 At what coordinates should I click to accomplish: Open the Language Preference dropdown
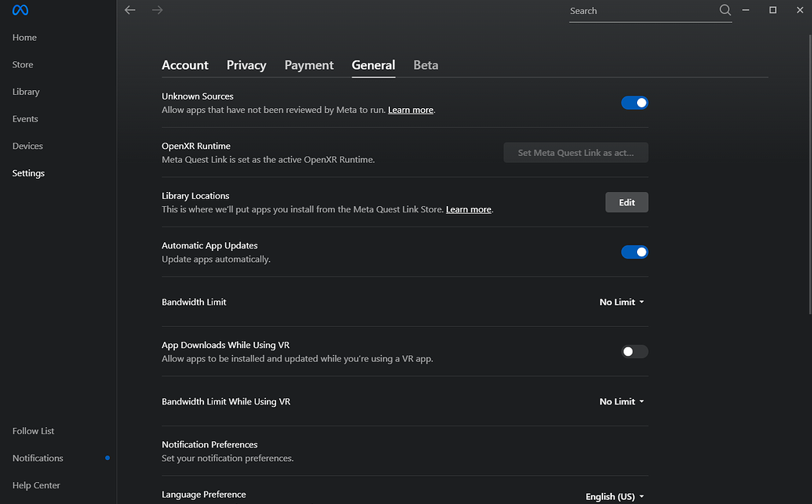(x=615, y=497)
